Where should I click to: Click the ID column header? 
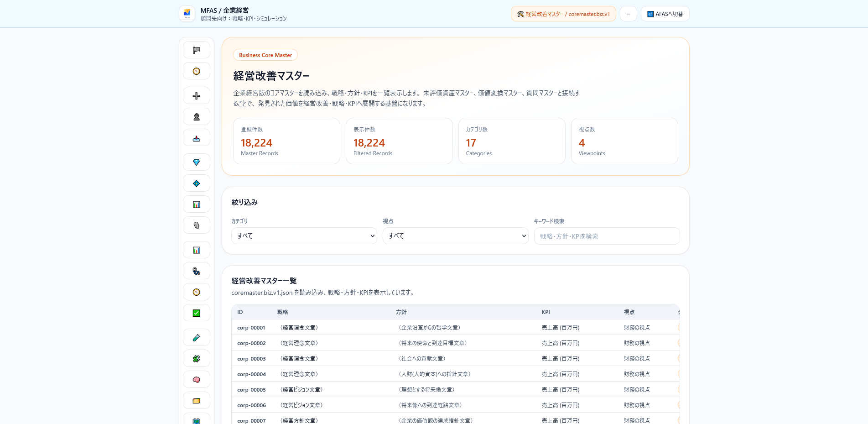[x=240, y=312]
